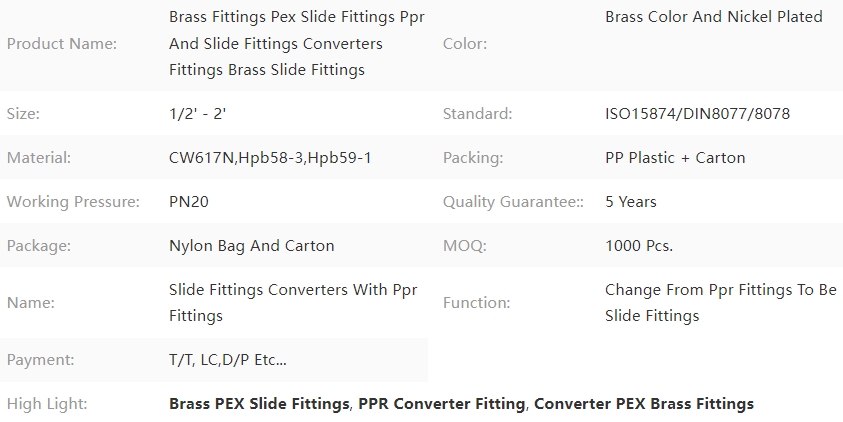843x422 pixels.
Task: Open the PPR Converter Fitting highlight link
Action: [x=441, y=404]
